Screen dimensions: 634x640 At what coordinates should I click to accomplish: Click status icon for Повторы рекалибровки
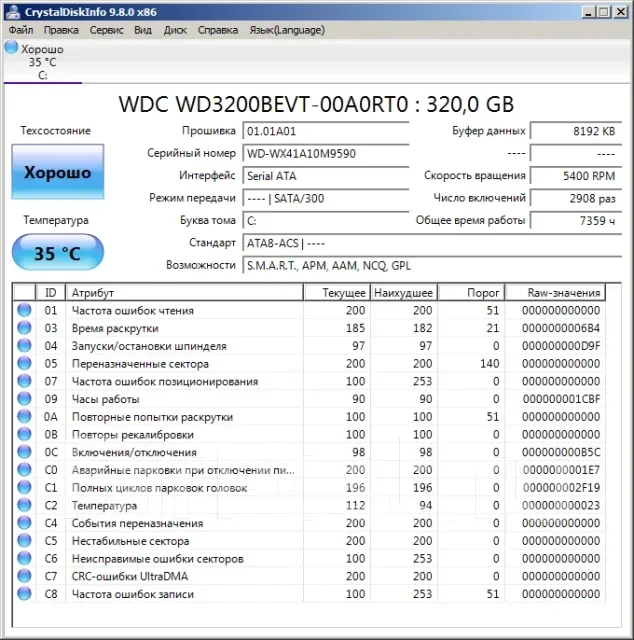24,434
